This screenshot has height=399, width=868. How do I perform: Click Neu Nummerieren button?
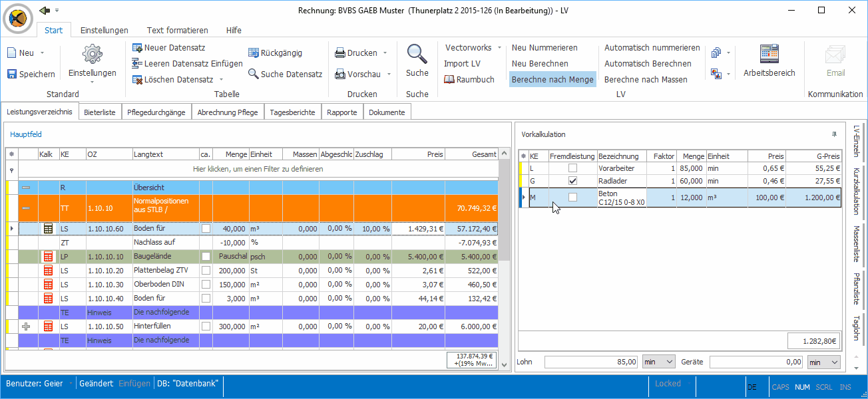click(544, 48)
